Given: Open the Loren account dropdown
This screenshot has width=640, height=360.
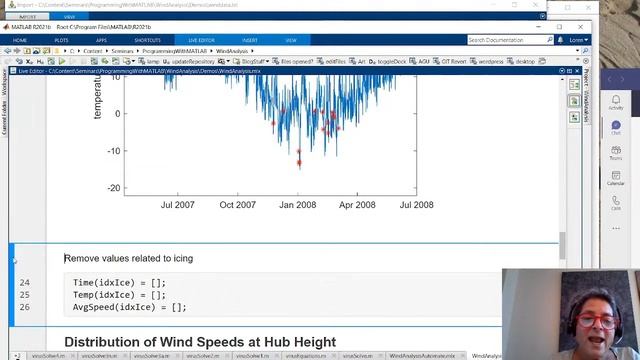Looking at the screenshot, I should 578,40.
